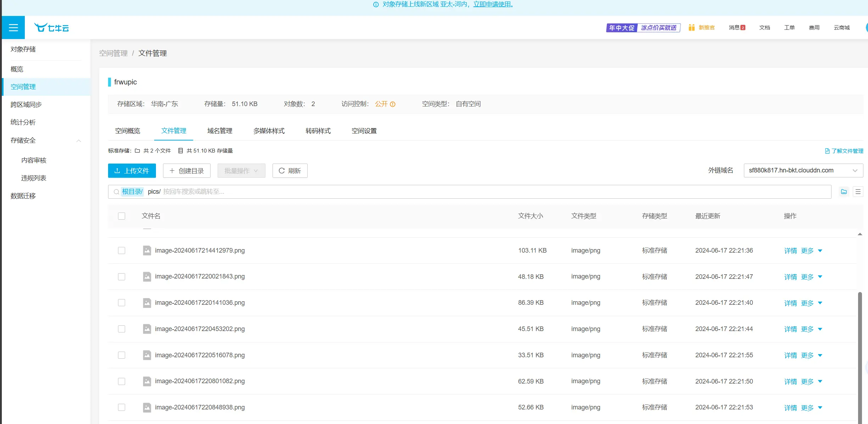Switch to folder view icon
Viewport: 868px width, 424px height.
pos(844,192)
